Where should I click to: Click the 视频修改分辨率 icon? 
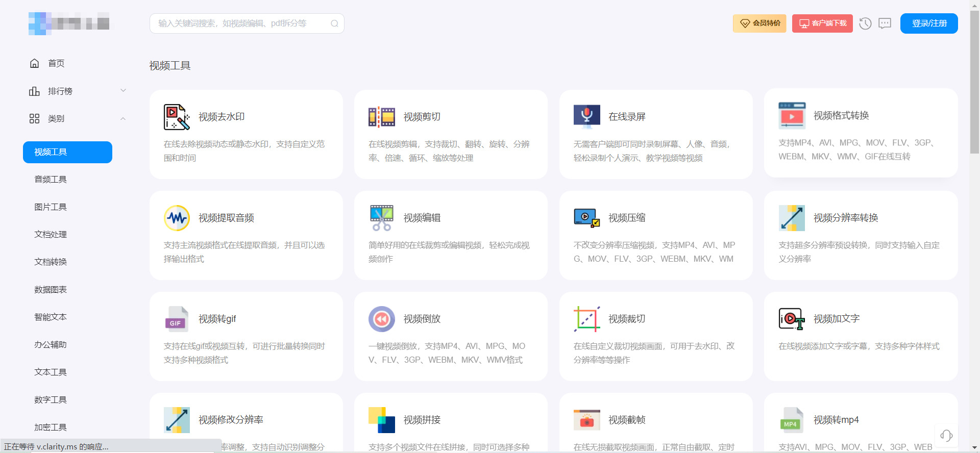click(177, 420)
